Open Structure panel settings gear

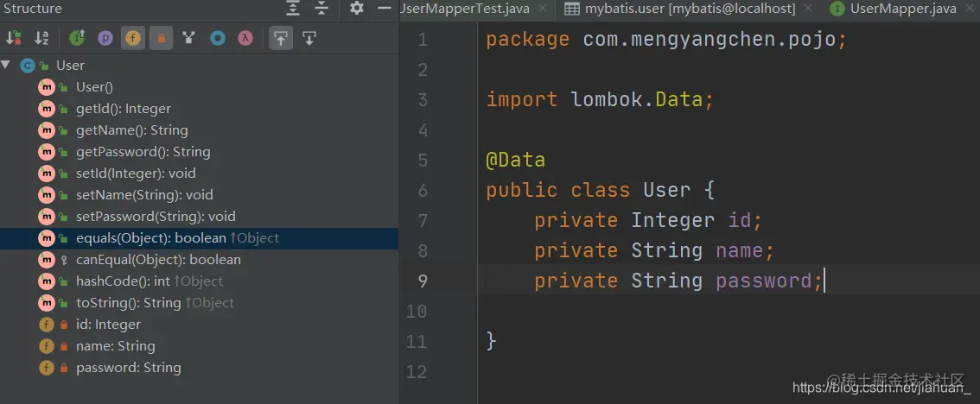pyautogui.click(x=356, y=8)
